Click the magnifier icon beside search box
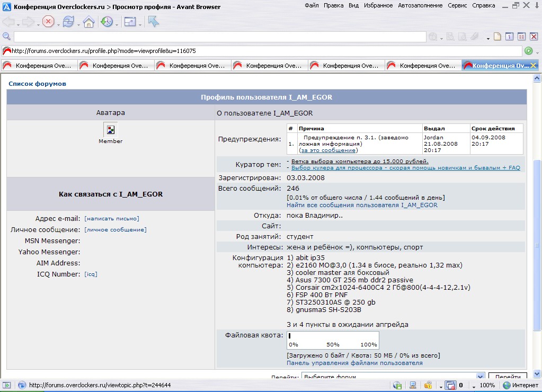 (x=6, y=37)
